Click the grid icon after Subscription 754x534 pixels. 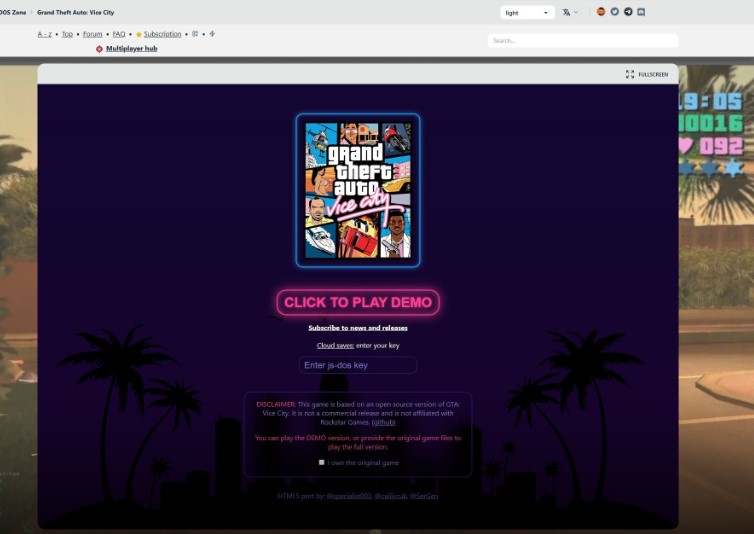tap(195, 34)
